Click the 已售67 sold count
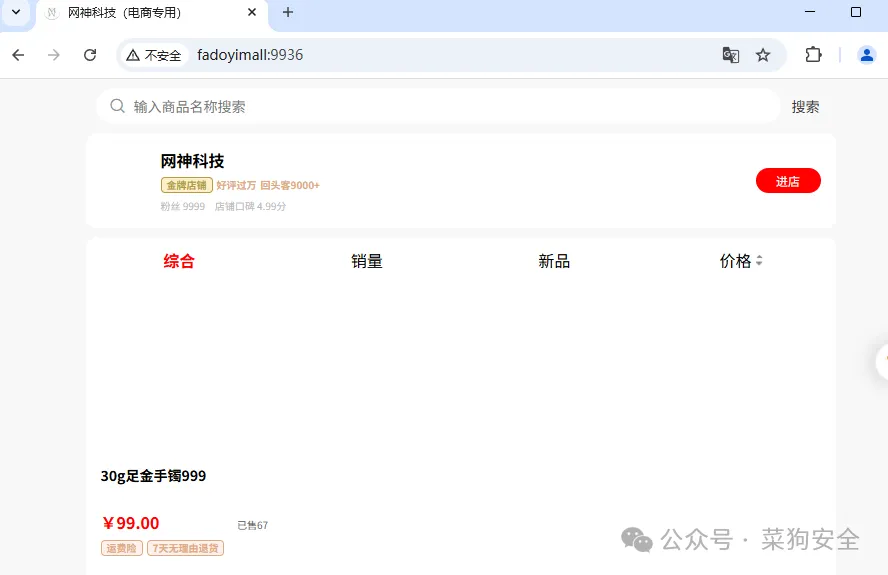The height and width of the screenshot is (575, 888). (253, 525)
